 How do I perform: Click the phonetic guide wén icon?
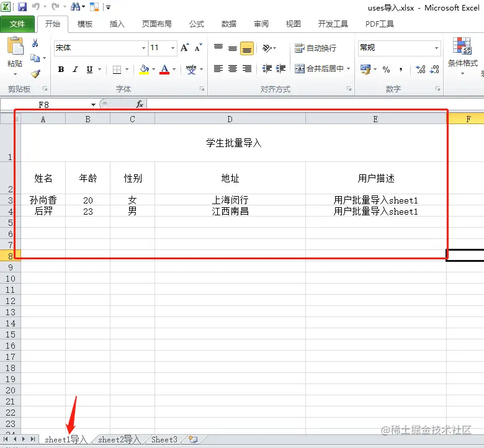point(190,69)
